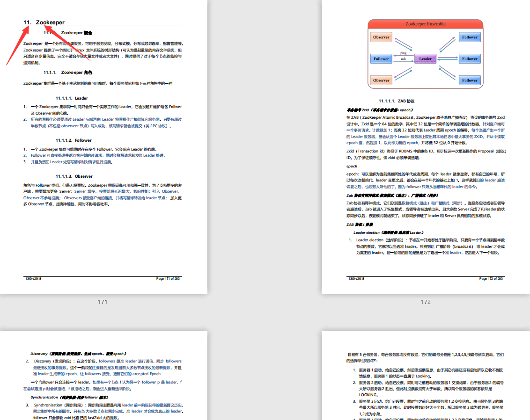
Task: Click the '11.1.1.2. Follower' subheading
Action: 74,140
